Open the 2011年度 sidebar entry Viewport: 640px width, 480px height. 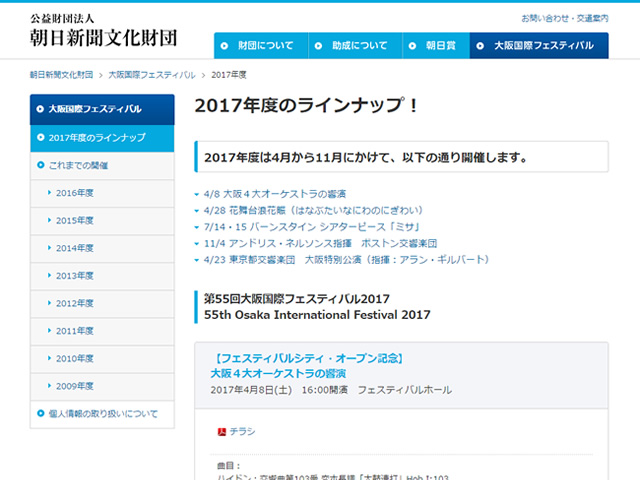point(102,331)
